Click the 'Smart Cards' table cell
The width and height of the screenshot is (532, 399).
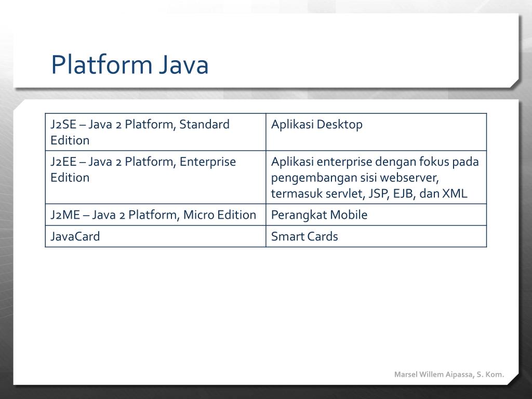376,236
